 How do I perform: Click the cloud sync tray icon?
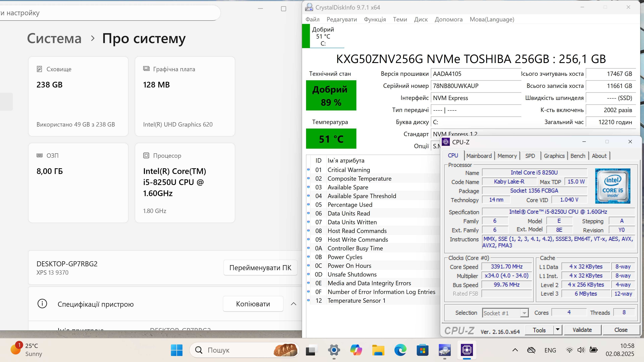[x=531, y=350]
